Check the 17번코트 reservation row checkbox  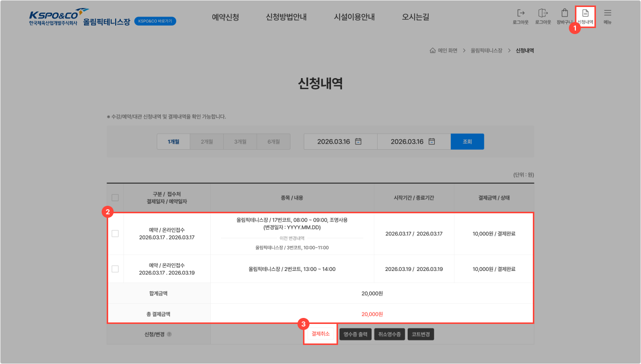click(x=115, y=233)
